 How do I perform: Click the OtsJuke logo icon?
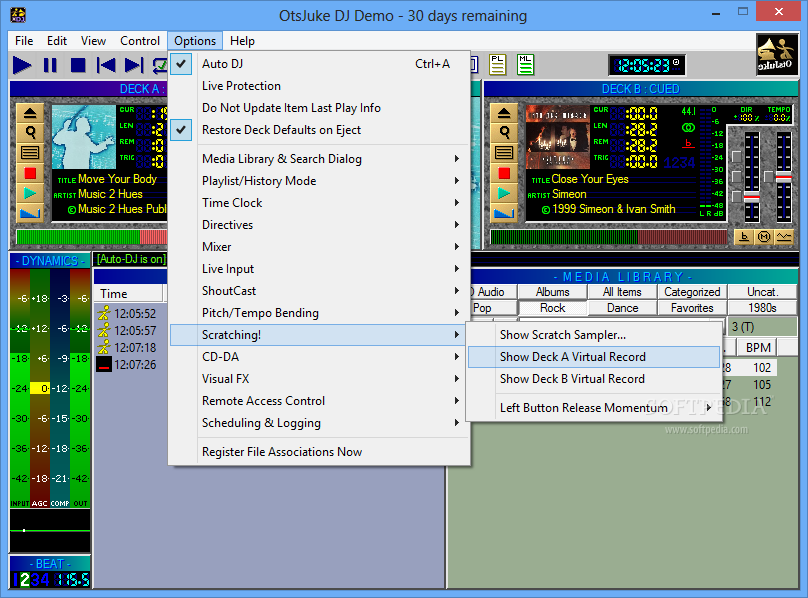click(x=777, y=55)
